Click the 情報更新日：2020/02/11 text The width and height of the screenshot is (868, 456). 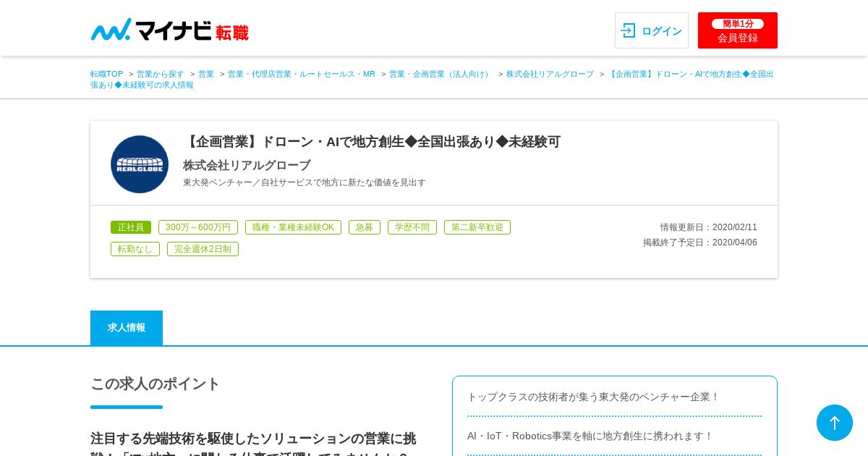coord(708,227)
